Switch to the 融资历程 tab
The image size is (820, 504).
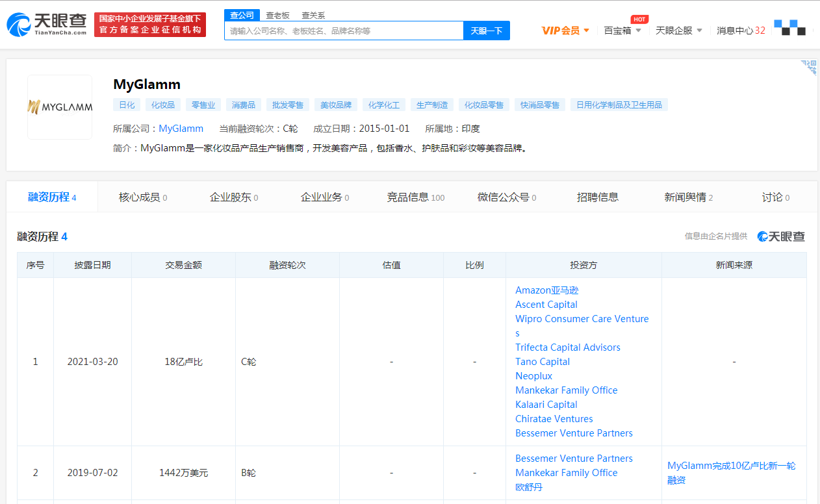click(x=52, y=197)
